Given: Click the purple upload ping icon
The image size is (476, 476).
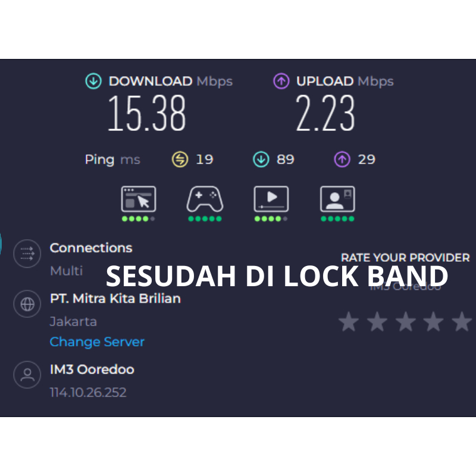Looking at the screenshot, I should [342, 159].
